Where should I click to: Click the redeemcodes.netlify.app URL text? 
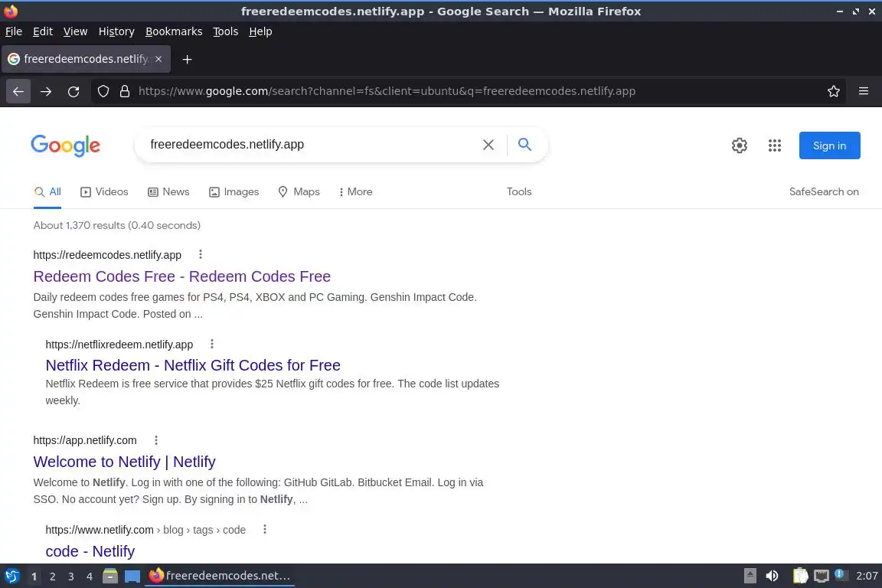tap(107, 255)
